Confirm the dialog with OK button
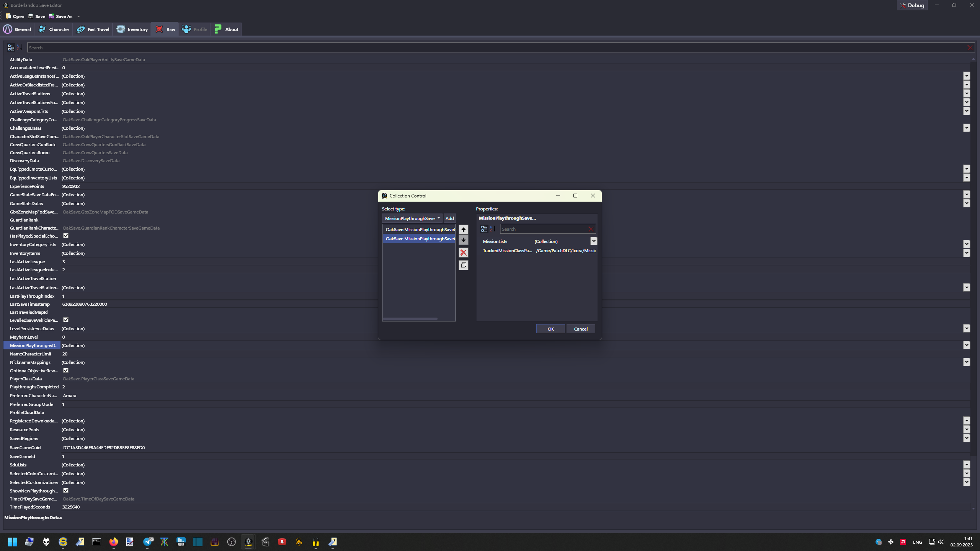The image size is (980, 551). coord(550,329)
